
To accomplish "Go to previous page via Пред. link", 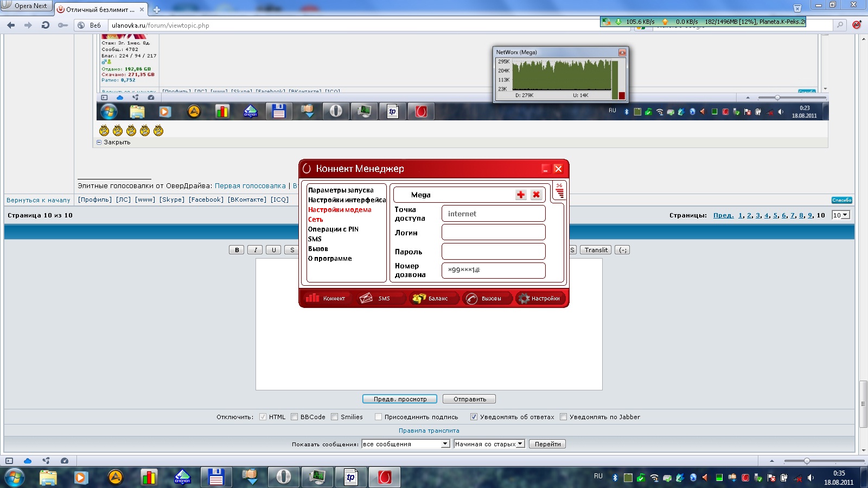I will pyautogui.click(x=723, y=215).
